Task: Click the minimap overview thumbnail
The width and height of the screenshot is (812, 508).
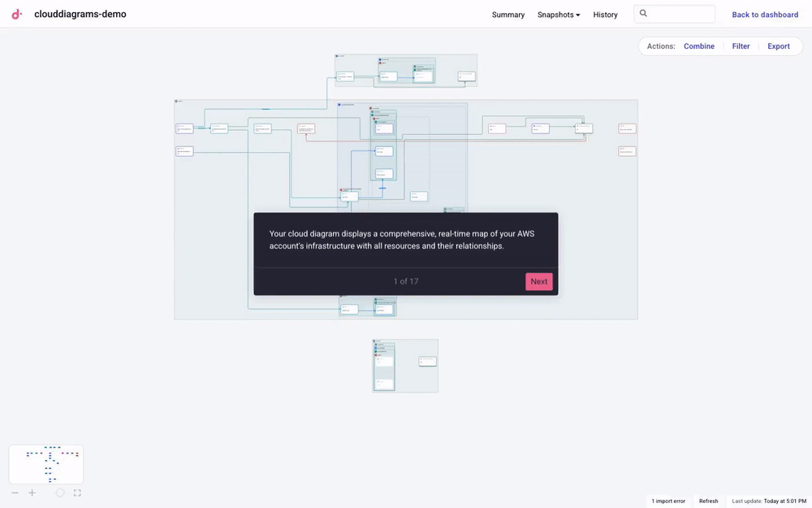Action: coord(46,464)
